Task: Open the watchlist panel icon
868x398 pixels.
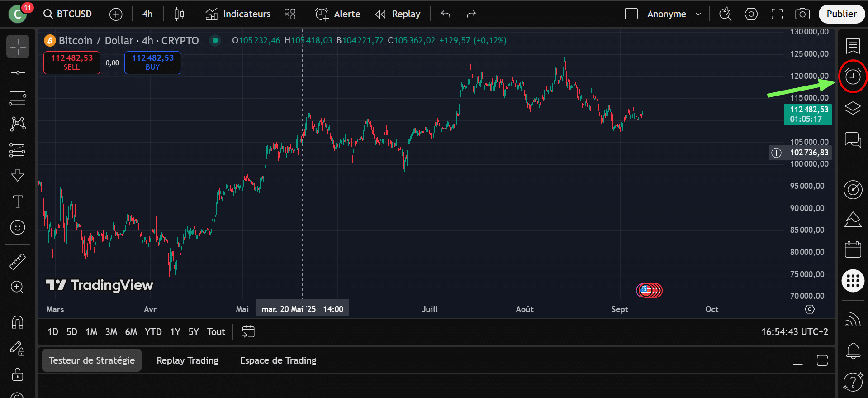Action: point(853,46)
